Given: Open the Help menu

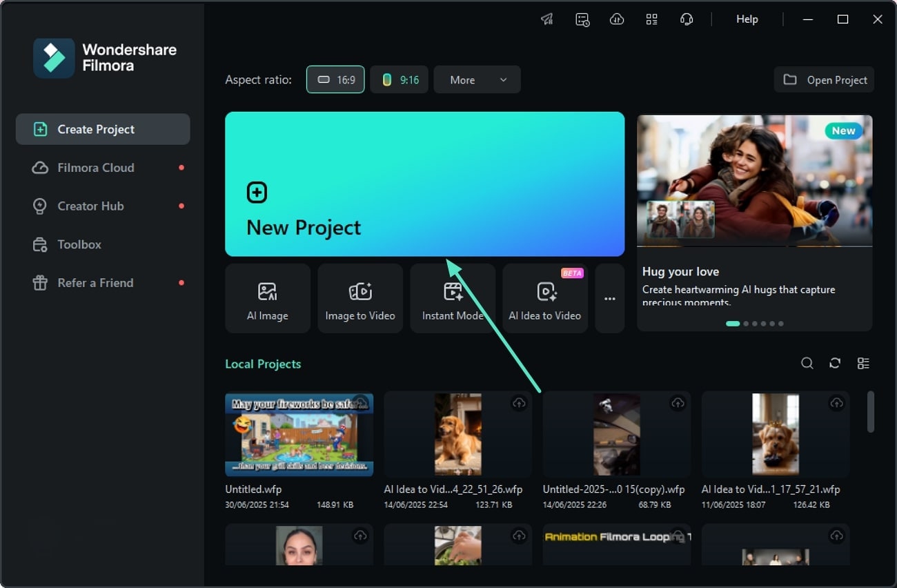Looking at the screenshot, I should pos(747,19).
